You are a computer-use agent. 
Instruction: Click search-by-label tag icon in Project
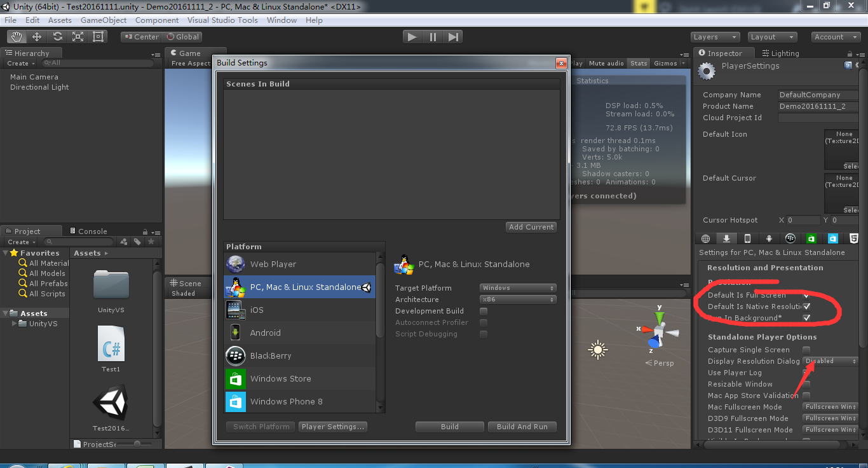(x=137, y=242)
